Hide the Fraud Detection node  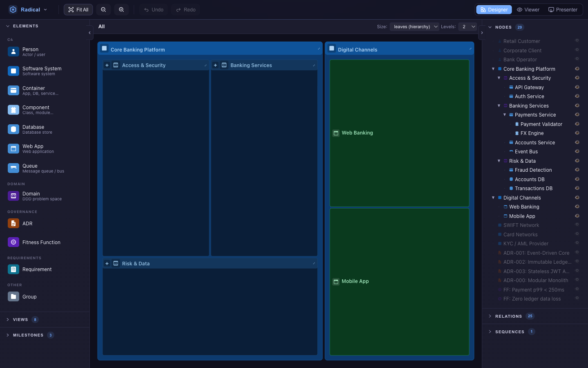coord(577,170)
